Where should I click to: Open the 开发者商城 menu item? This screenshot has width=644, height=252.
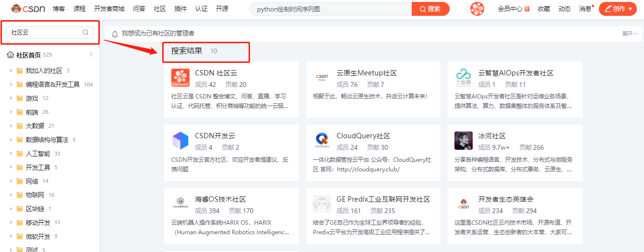[x=109, y=9]
